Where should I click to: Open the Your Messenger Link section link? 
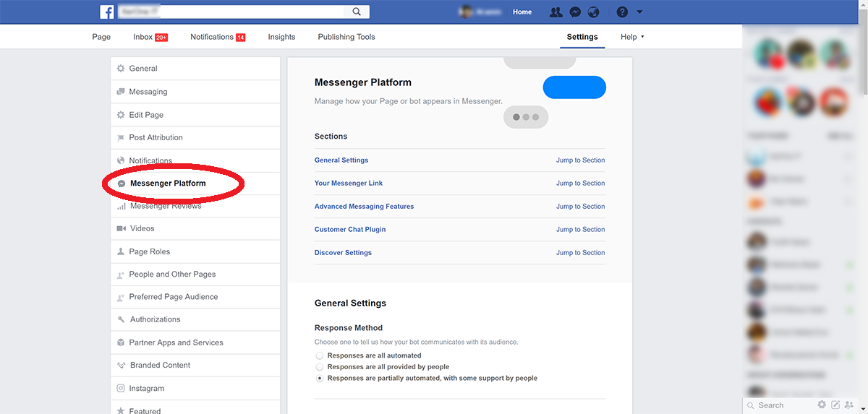pyautogui.click(x=349, y=184)
